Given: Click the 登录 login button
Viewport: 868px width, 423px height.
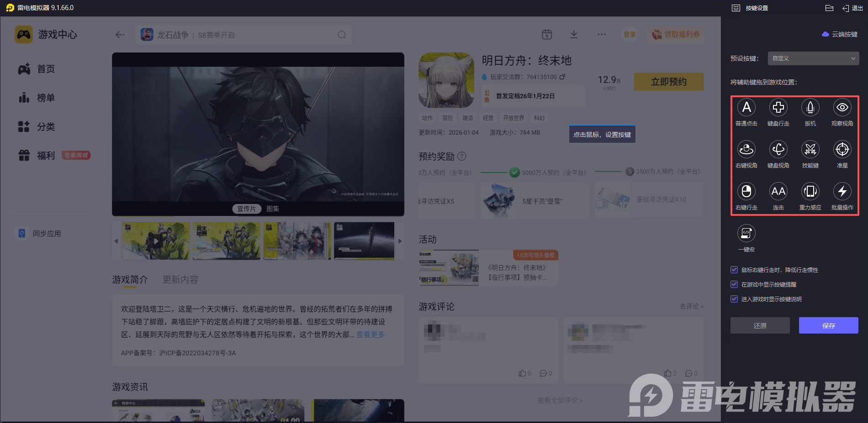Looking at the screenshot, I should coord(630,35).
